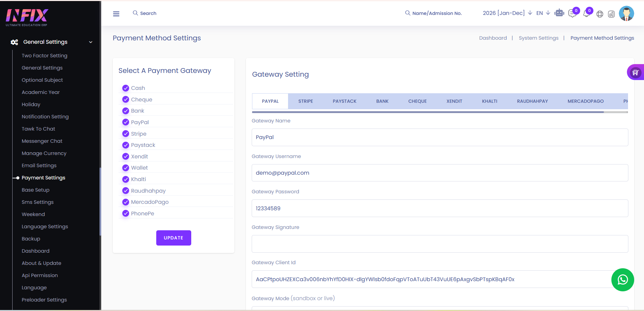Switch to the RAUDHAHPAY tab
The height and width of the screenshot is (311, 644).
(533, 101)
